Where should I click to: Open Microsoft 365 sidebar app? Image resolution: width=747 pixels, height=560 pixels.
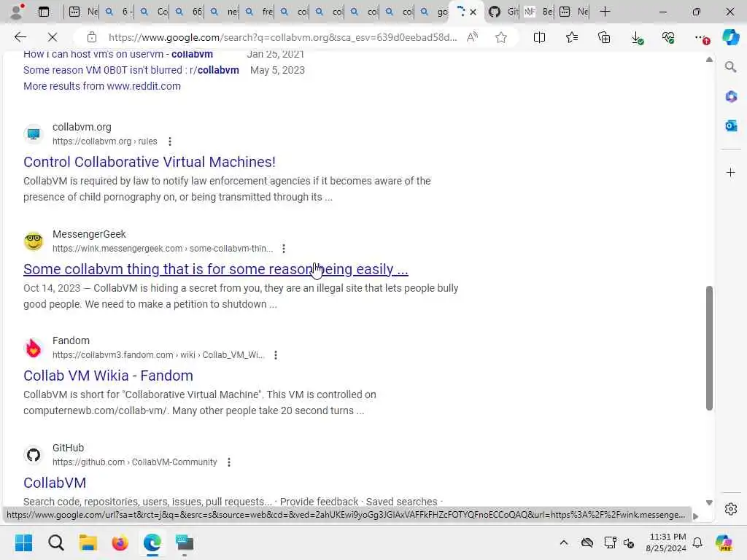coord(731,97)
